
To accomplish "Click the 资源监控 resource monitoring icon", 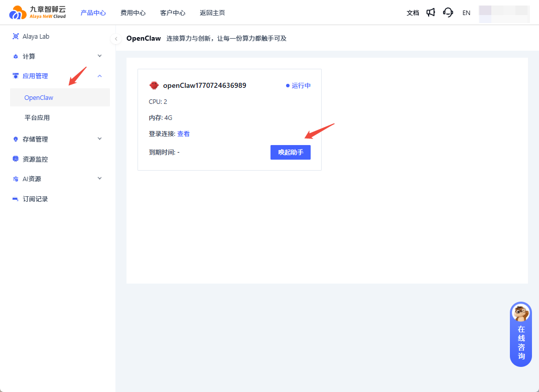I will coord(15,159).
